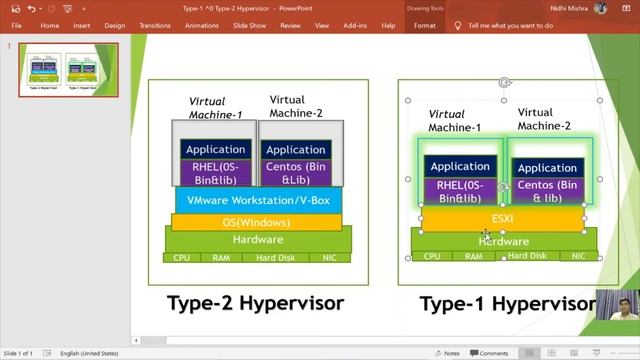Select the 'VMware Workstation/V-Box' blue box
This screenshot has height=360, width=640.
pyautogui.click(x=258, y=200)
